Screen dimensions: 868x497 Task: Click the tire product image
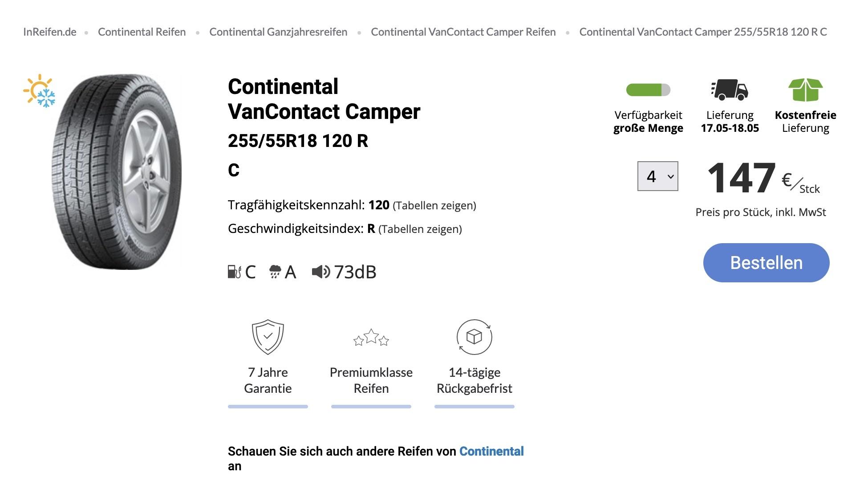click(117, 172)
